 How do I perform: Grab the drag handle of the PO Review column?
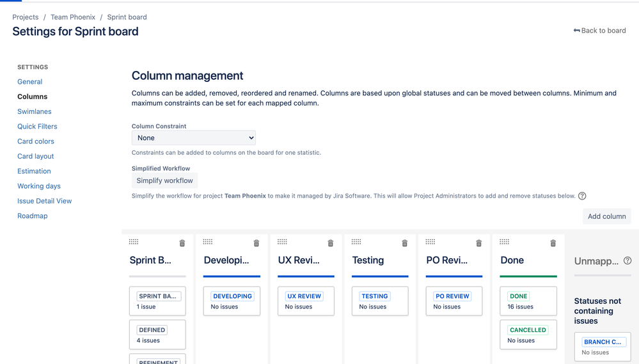(x=430, y=242)
